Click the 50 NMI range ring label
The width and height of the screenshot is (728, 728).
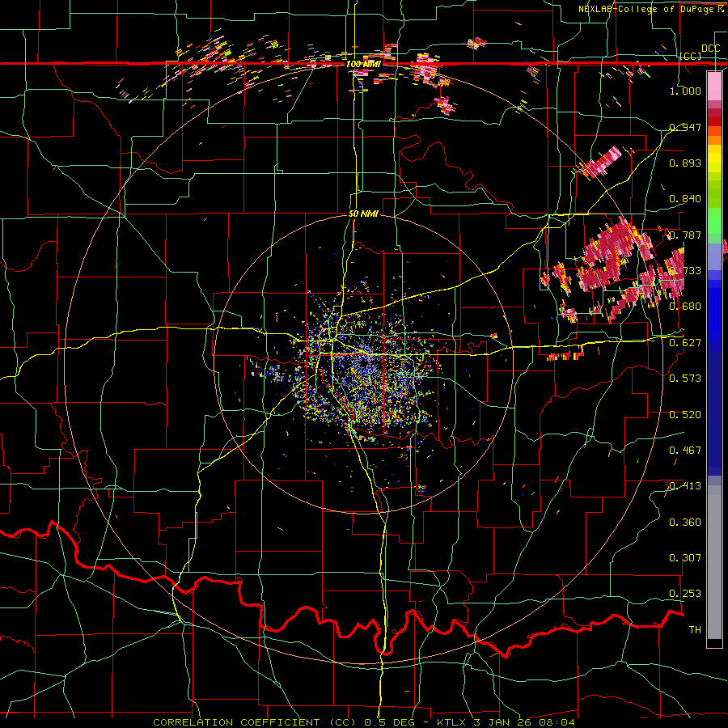[x=363, y=214]
